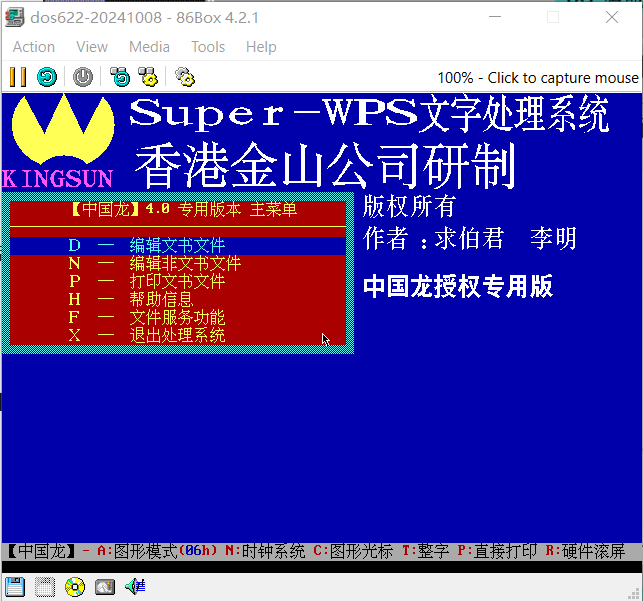The image size is (643, 601).
Task: Click the 中国龙授权专用版 text
Action: point(458,286)
